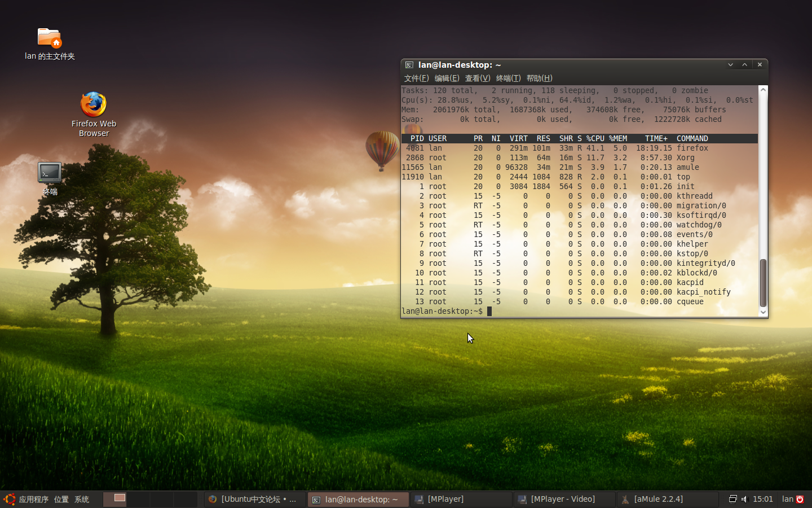The width and height of the screenshot is (812, 508).
Task: Open the 帮助(H) menu in terminal
Action: click(x=539, y=78)
